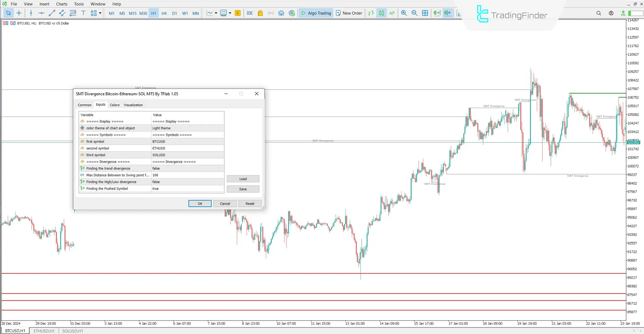Image resolution: width=644 pixels, height=334 pixels.
Task: Select the cursor arrow tool
Action: (8, 13)
